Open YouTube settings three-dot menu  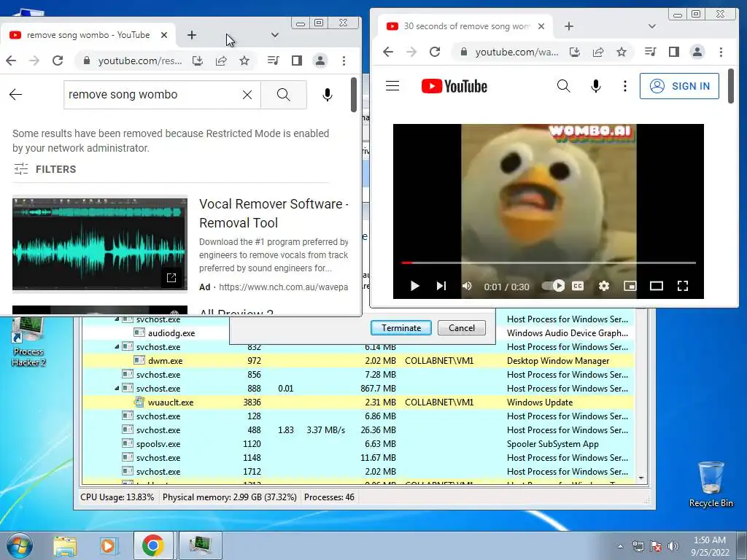tap(625, 86)
